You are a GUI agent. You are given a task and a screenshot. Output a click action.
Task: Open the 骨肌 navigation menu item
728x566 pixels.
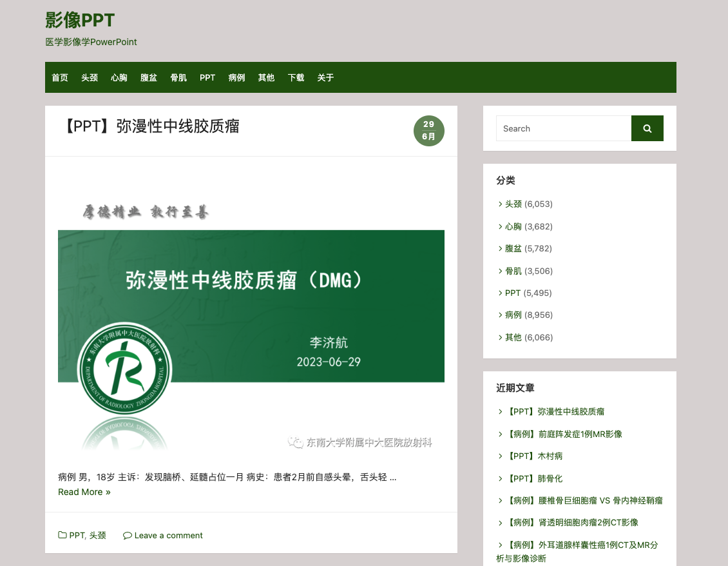point(178,77)
